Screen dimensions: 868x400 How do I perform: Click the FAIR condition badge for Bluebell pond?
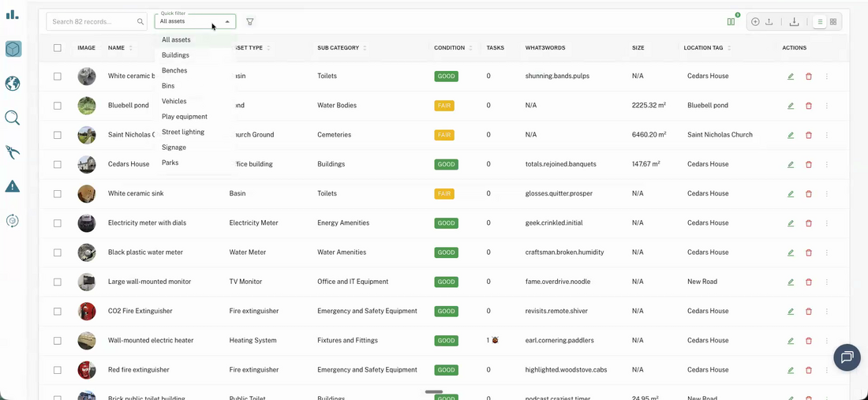coord(444,105)
